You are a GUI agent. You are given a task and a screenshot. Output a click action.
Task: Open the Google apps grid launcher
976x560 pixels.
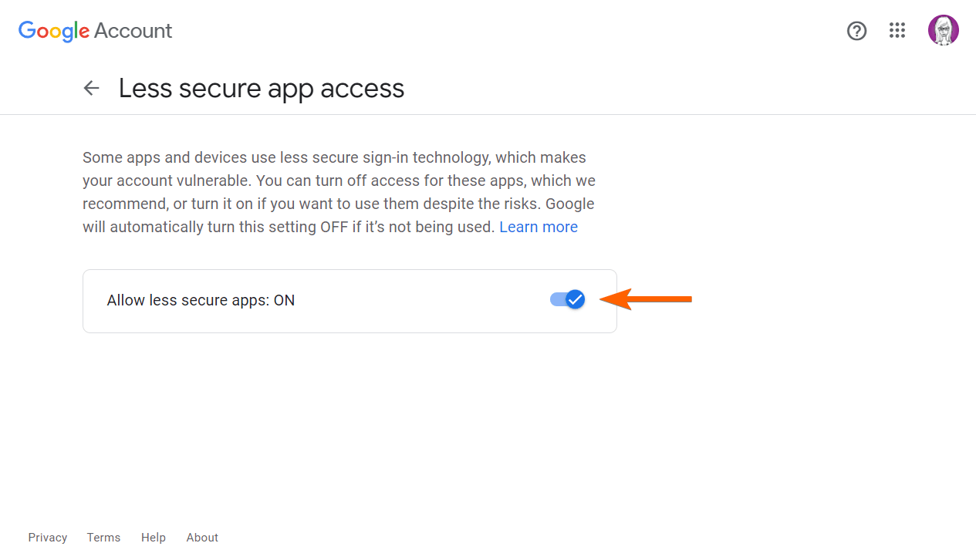tap(897, 31)
